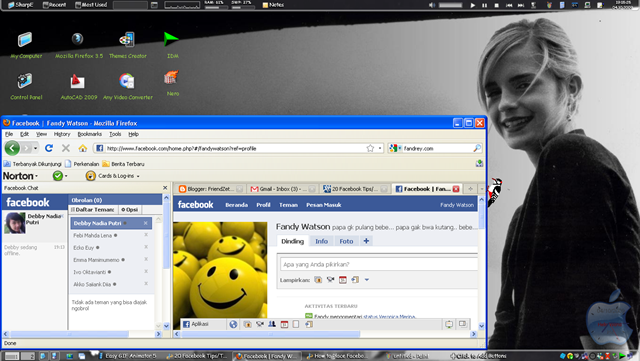Open the Terbanyak Dikunjungi bookmark

33,164
